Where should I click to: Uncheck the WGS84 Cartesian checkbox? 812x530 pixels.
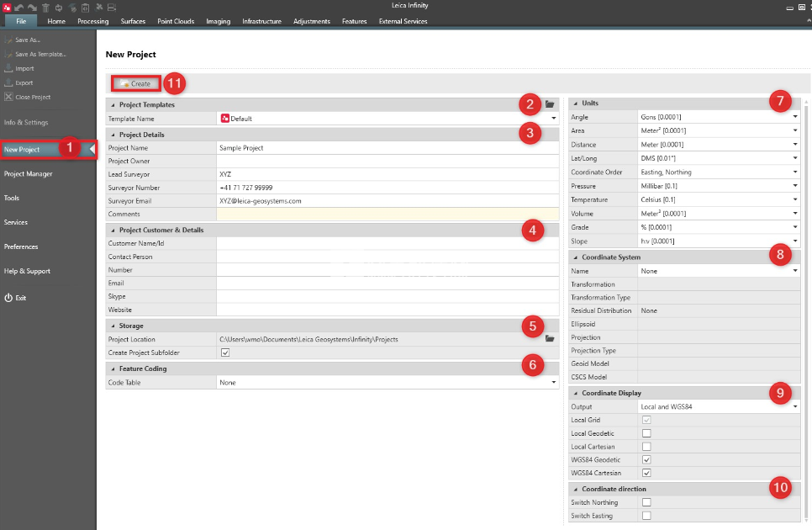pos(646,473)
